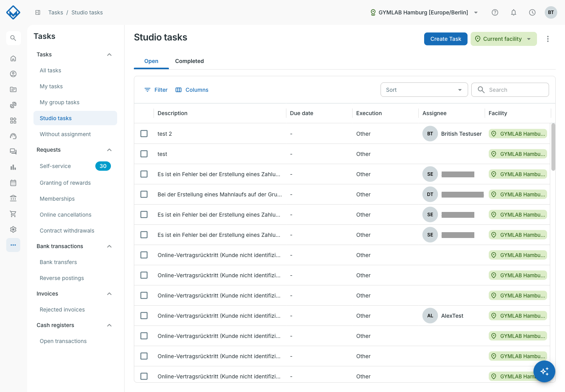Click the chat bubbles icon in rail
565x392 pixels.
(13, 152)
